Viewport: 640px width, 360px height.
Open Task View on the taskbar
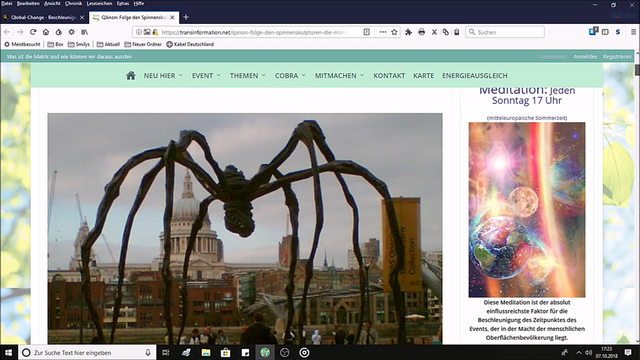[x=165, y=352]
